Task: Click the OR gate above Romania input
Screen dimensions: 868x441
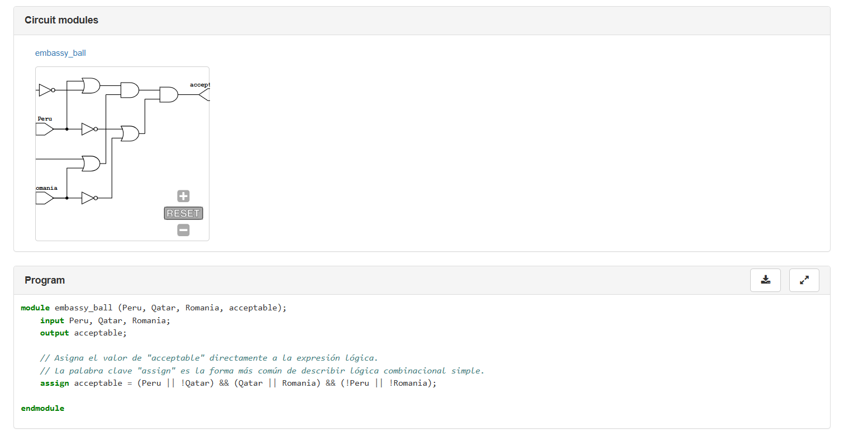Action: tap(90, 164)
